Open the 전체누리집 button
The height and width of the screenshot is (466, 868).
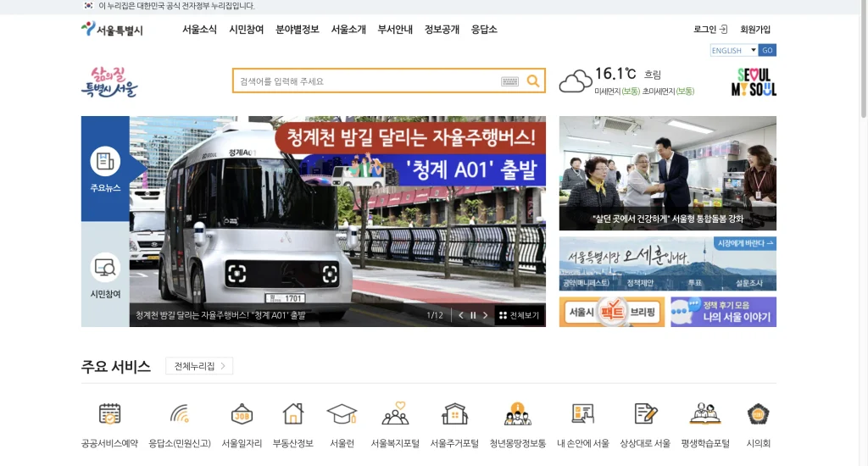point(199,366)
